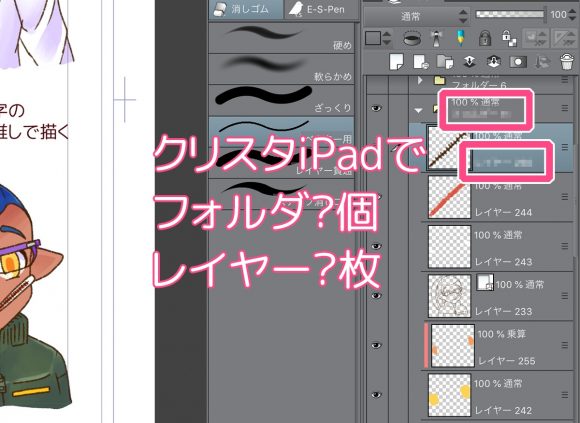Toggle visibility of レイヤー 255
Image resolution: width=580 pixels, height=423 pixels.
[376, 345]
